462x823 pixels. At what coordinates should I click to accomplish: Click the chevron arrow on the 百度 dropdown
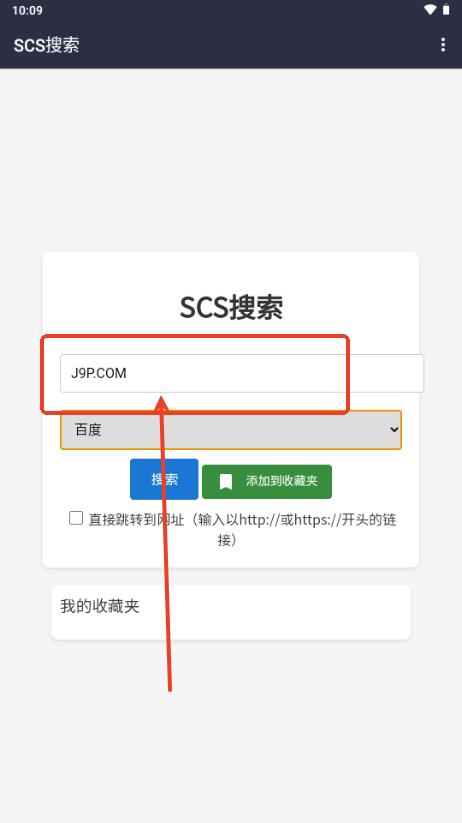pyautogui.click(x=394, y=430)
